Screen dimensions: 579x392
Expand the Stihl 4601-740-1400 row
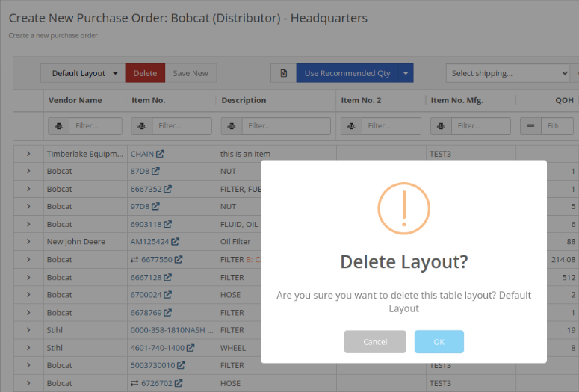[28, 348]
